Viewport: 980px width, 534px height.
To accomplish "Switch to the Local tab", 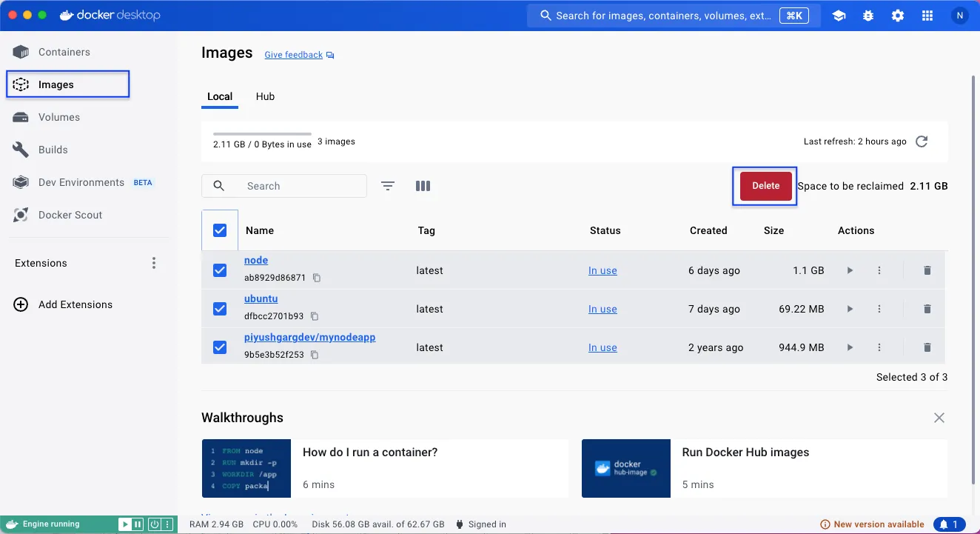I will coord(220,96).
